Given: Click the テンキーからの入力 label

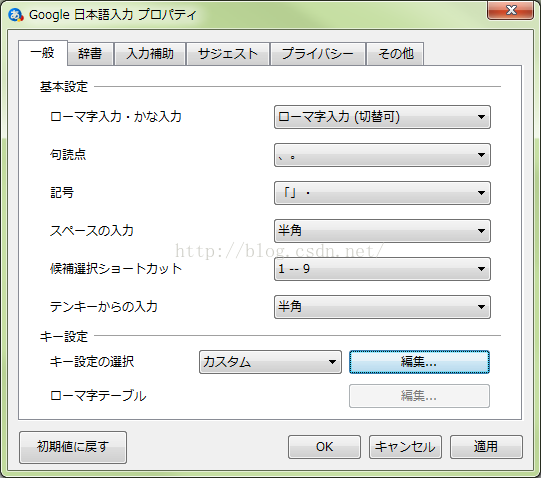Looking at the screenshot, I should (104, 306).
